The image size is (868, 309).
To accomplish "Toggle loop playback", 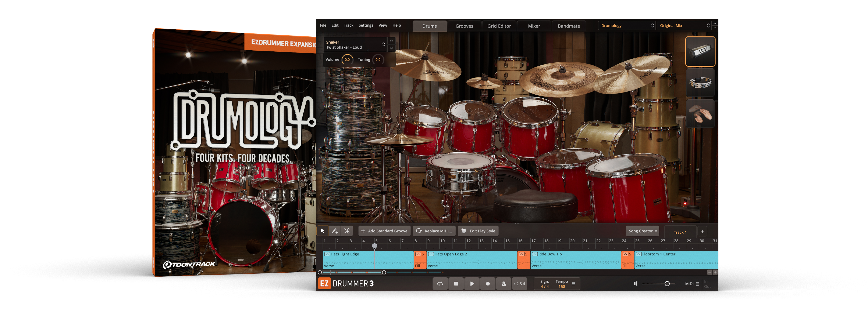I will pyautogui.click(x=440, y=283).
